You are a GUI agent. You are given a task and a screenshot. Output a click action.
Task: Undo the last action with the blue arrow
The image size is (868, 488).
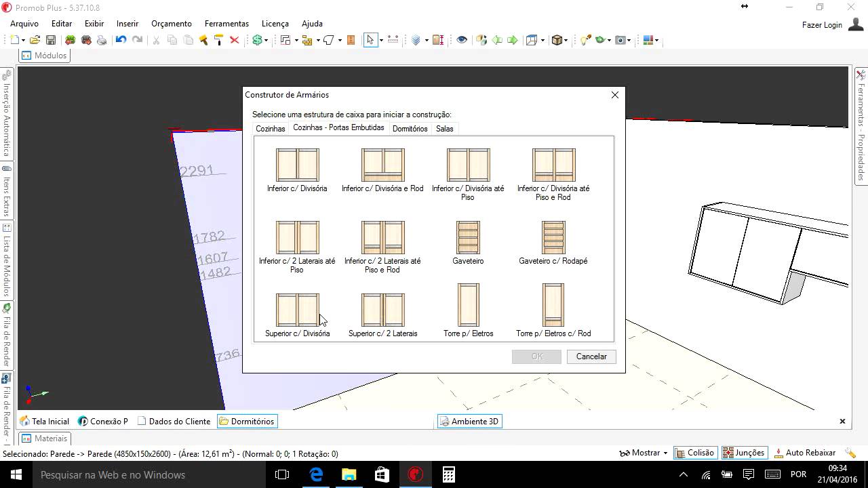point(121,40)
